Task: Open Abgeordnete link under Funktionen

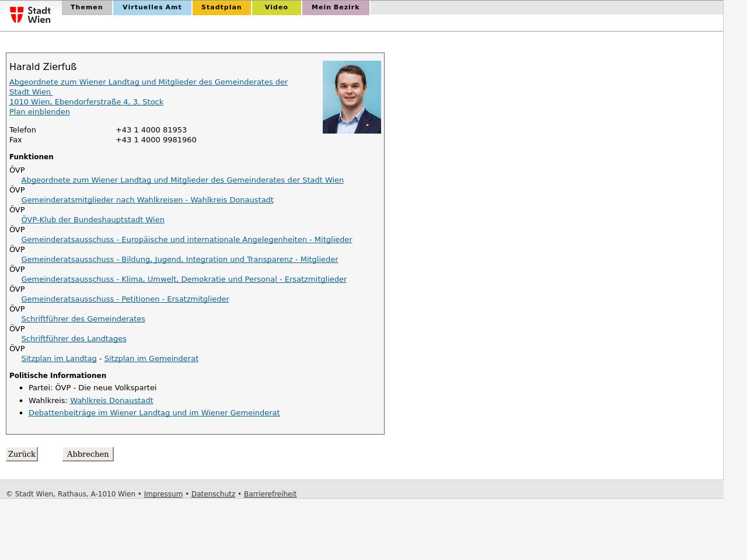Action: coord(182,180)
